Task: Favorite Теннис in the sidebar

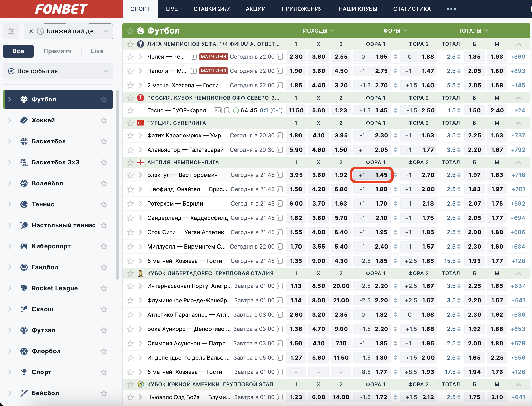Action: pyautogui.click(x=104, y=204)
